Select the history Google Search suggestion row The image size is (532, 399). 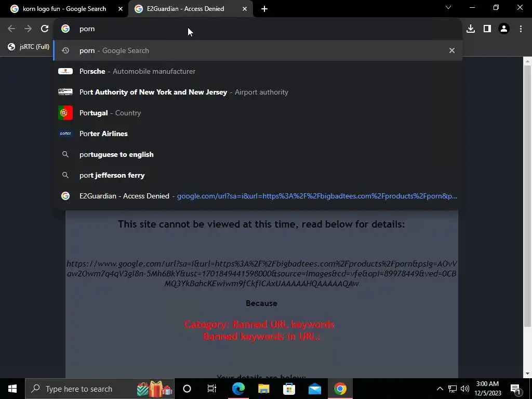(x=258, y=50)
